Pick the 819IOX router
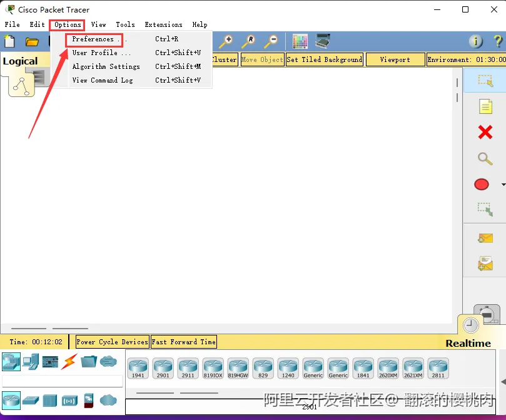 (213, 368)
